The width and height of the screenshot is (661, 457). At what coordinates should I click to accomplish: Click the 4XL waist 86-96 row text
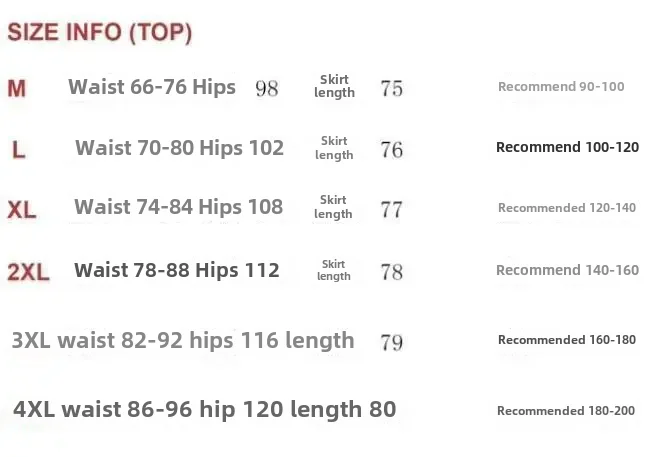[x=205, y=409]
